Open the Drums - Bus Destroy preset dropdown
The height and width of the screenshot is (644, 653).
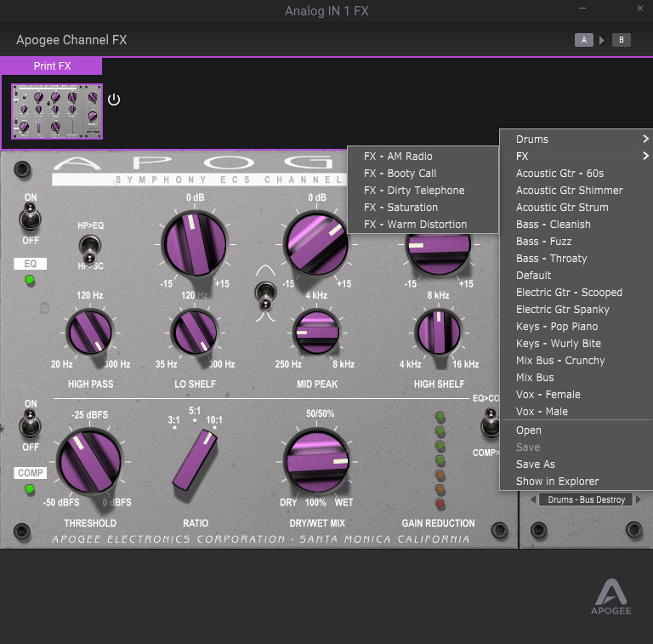pyautogui.click(x=586, y=499)
